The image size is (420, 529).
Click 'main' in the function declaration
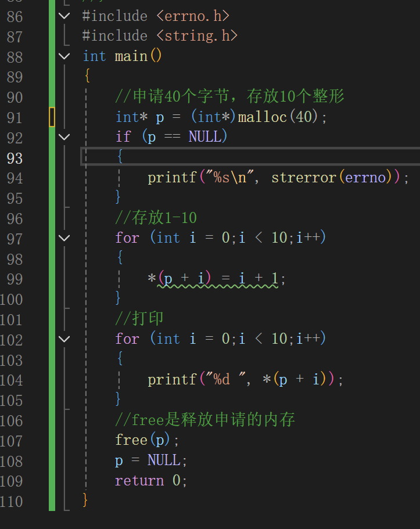pos(131,56)
